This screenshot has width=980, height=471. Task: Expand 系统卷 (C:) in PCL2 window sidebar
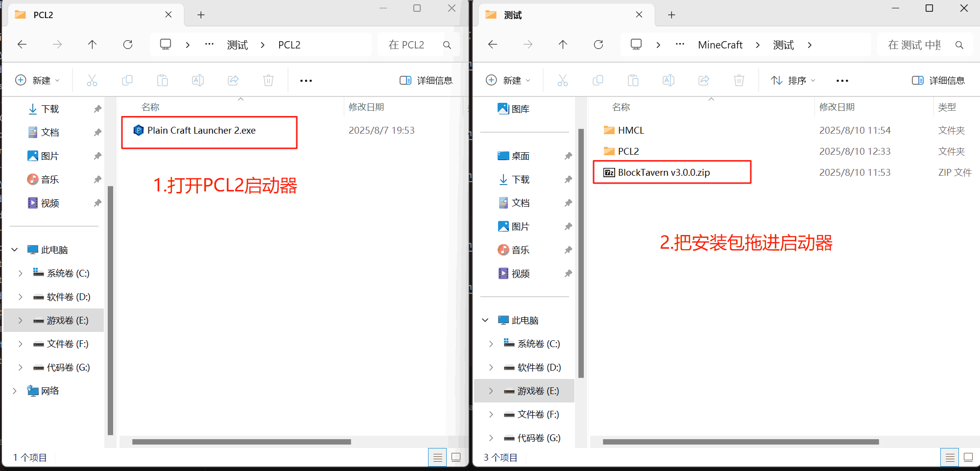(x=20, y=273)
